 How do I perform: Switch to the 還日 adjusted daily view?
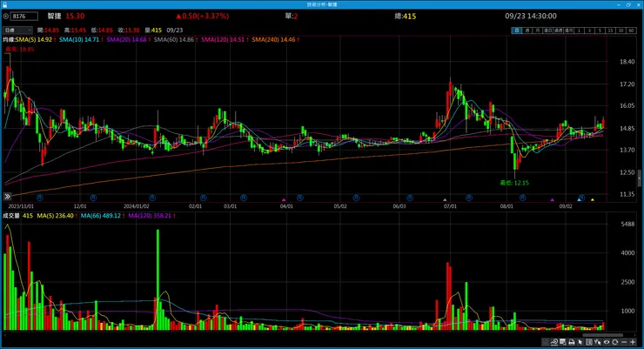(x=548, y=30)
